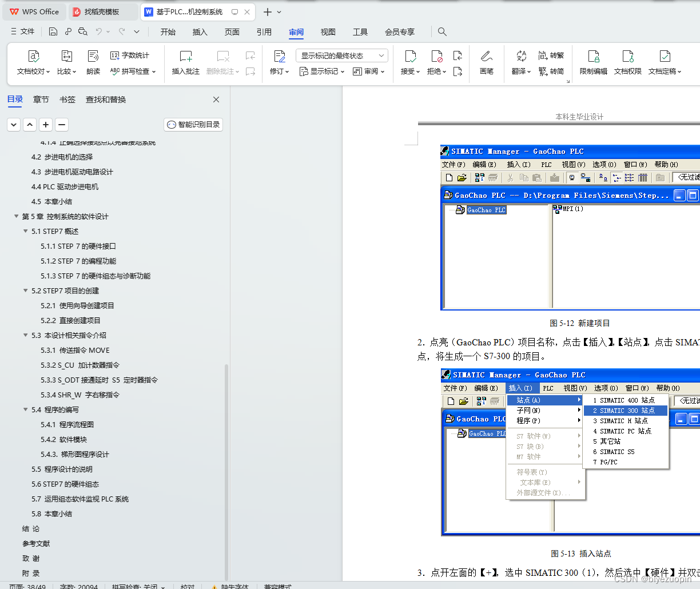Image resolution: width=700 pixels, height=589 pixels.
Task: Click the greyed 删除批注 delete comment button
Action: tap(222, 62)
